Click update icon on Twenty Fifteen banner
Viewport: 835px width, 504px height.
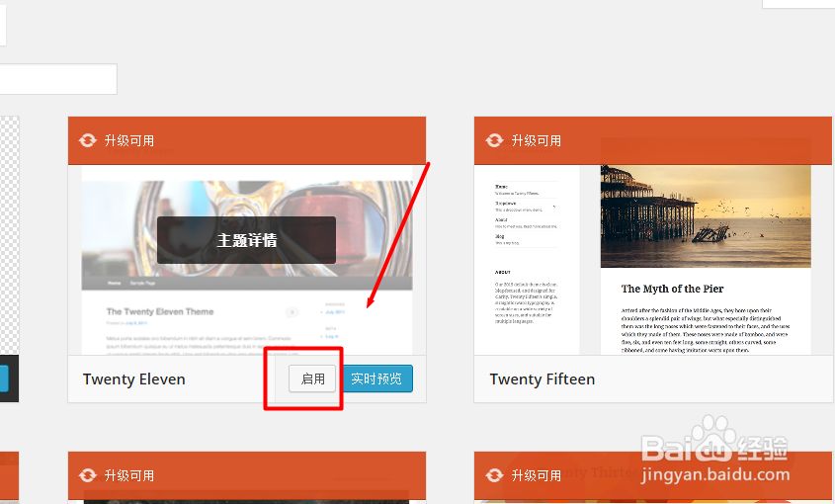494,140
